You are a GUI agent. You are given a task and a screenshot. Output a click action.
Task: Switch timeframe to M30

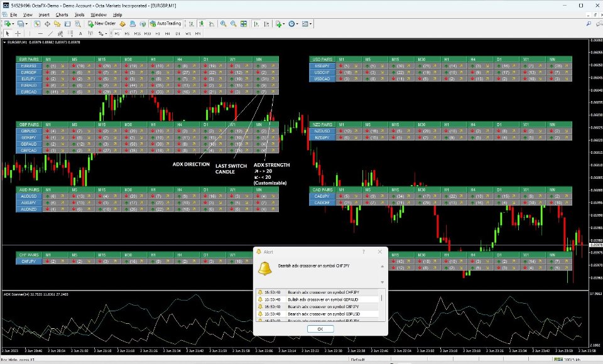click(x=147, y=34)
